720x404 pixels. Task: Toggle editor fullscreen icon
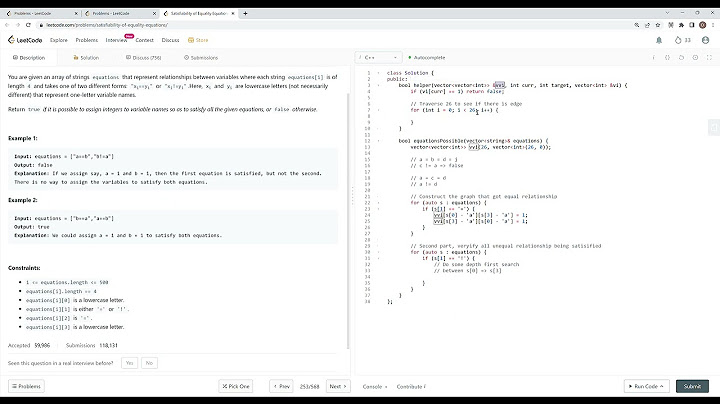pos(709,57)
